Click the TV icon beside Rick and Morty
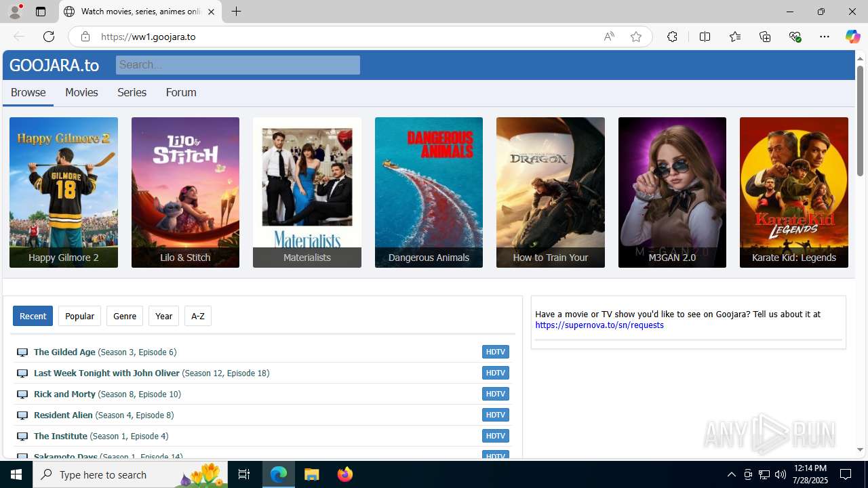 tap(22, 394)
